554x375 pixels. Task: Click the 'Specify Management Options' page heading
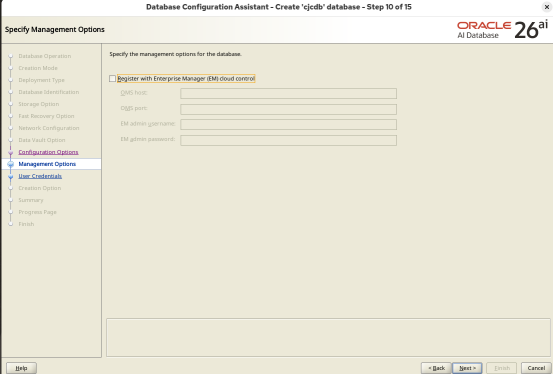[x=55, y=29]
